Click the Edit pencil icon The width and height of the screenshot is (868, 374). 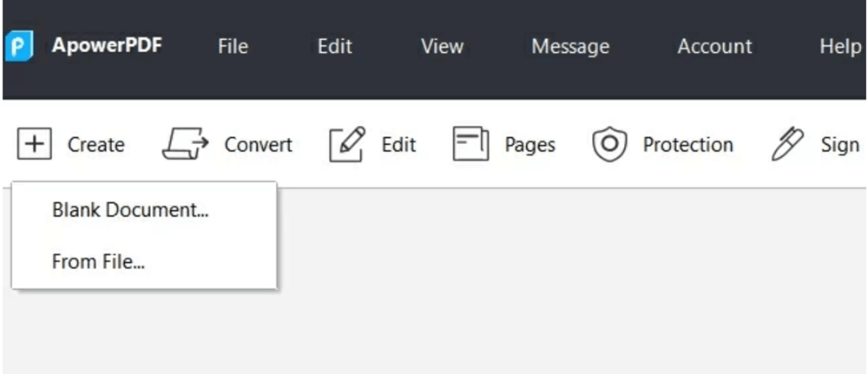[347, 144]
